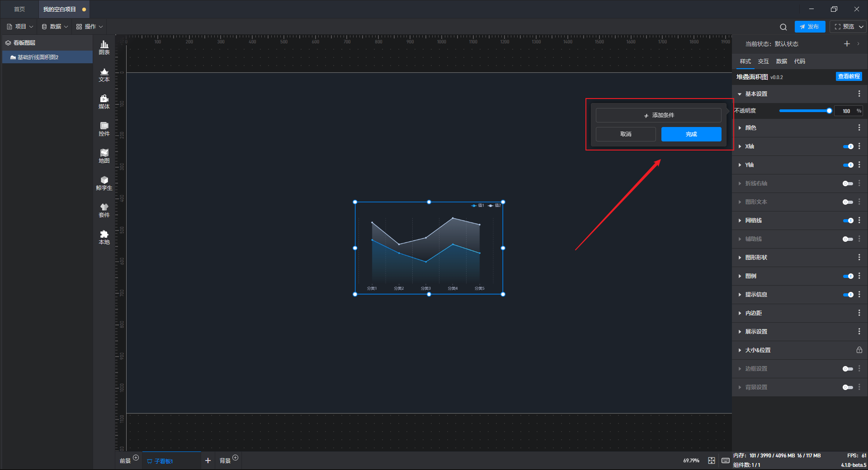
Task: Toggle the 网格线 switch
Action: [x=848, y=221]
